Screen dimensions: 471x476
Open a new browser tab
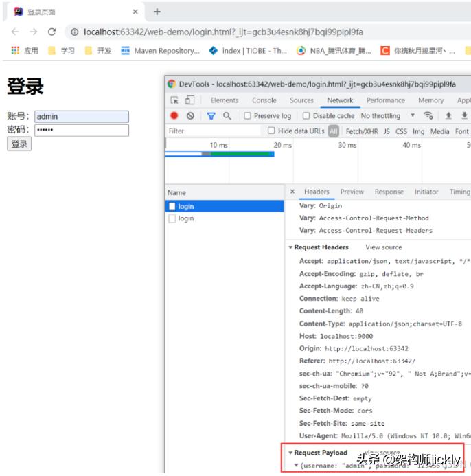[157, 12]
